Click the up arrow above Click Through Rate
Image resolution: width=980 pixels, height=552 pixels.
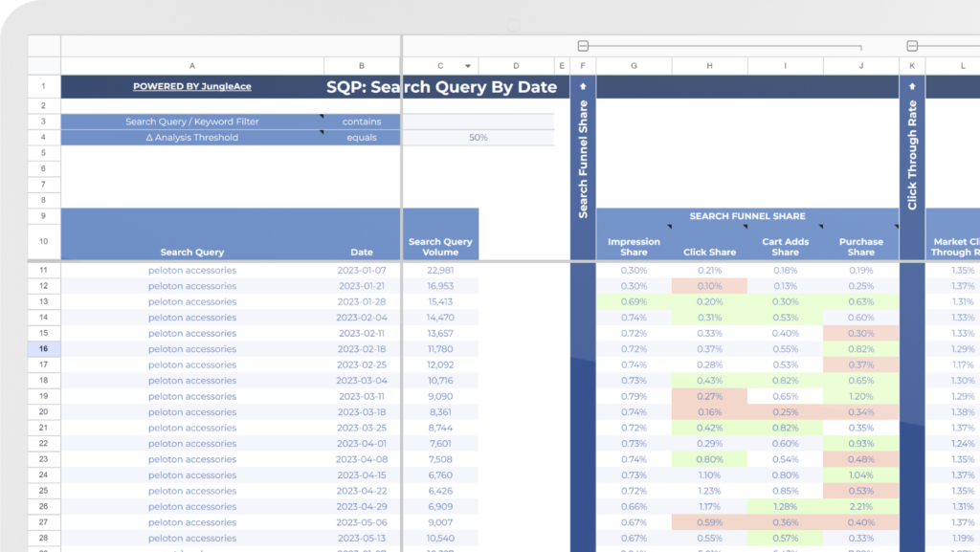pyautogui.click(x=912, y=86)
